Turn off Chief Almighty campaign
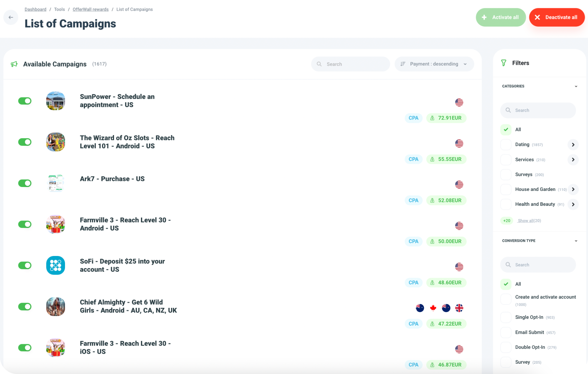The height and width of the screenshot is (374, 588). 25,306
